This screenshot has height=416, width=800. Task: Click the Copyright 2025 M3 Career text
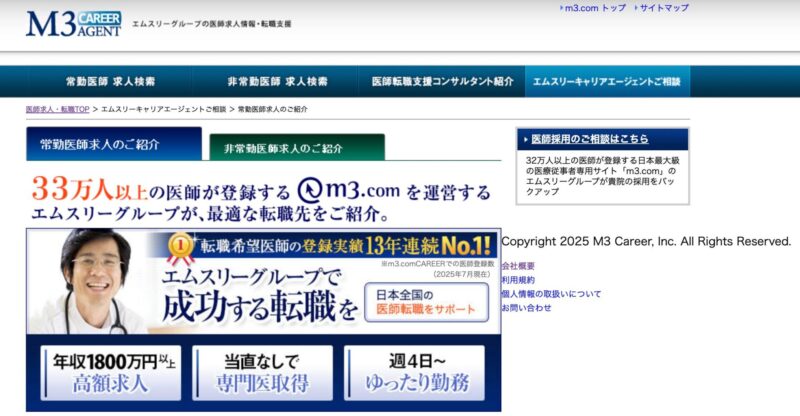646,241
